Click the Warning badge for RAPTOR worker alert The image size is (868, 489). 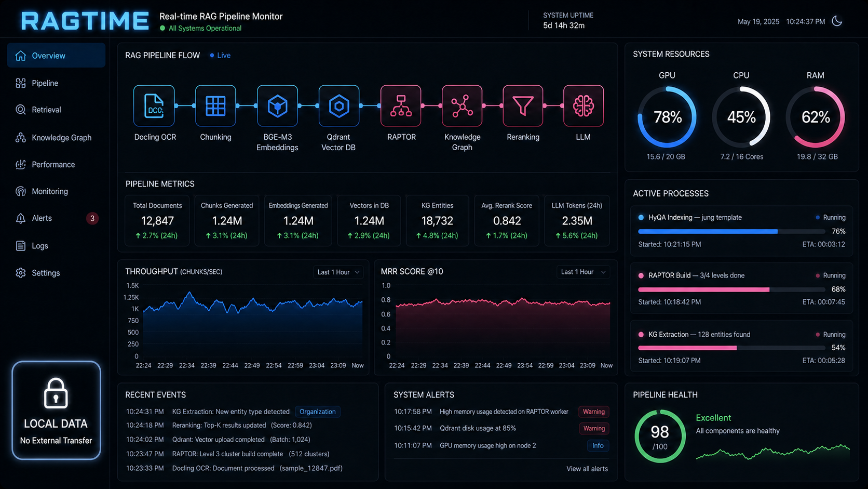pos(593,412)
